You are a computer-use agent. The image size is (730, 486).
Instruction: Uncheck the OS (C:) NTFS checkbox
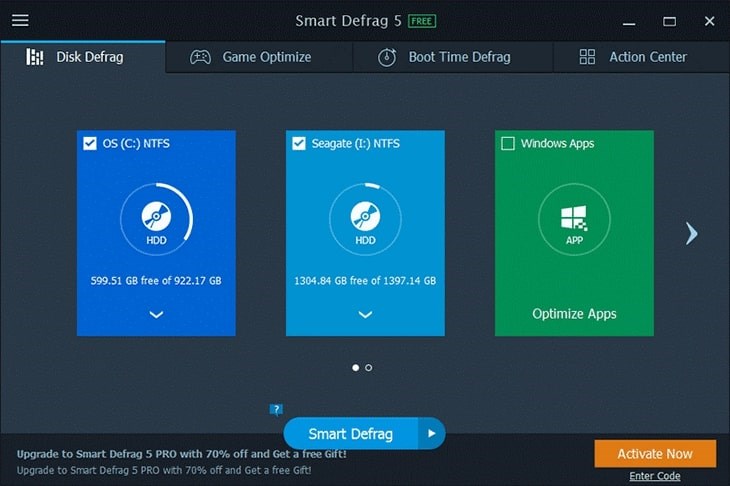tap(90, 144)
